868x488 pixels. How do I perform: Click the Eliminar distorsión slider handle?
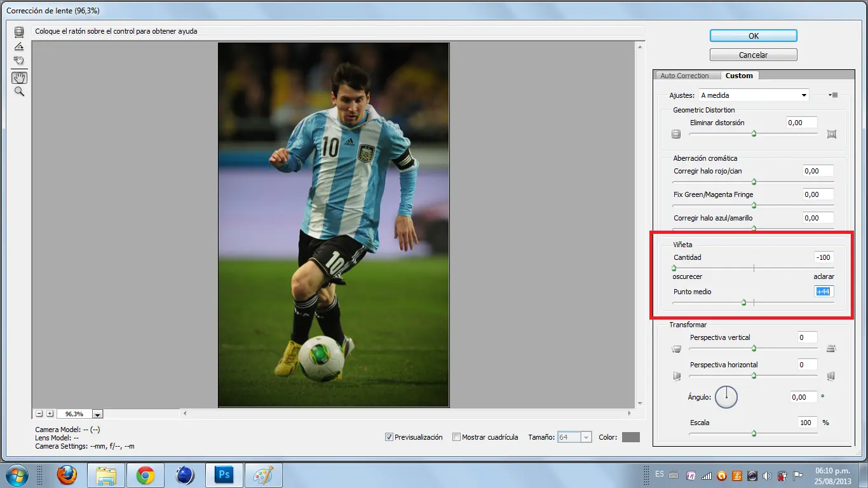click(754, 134)
